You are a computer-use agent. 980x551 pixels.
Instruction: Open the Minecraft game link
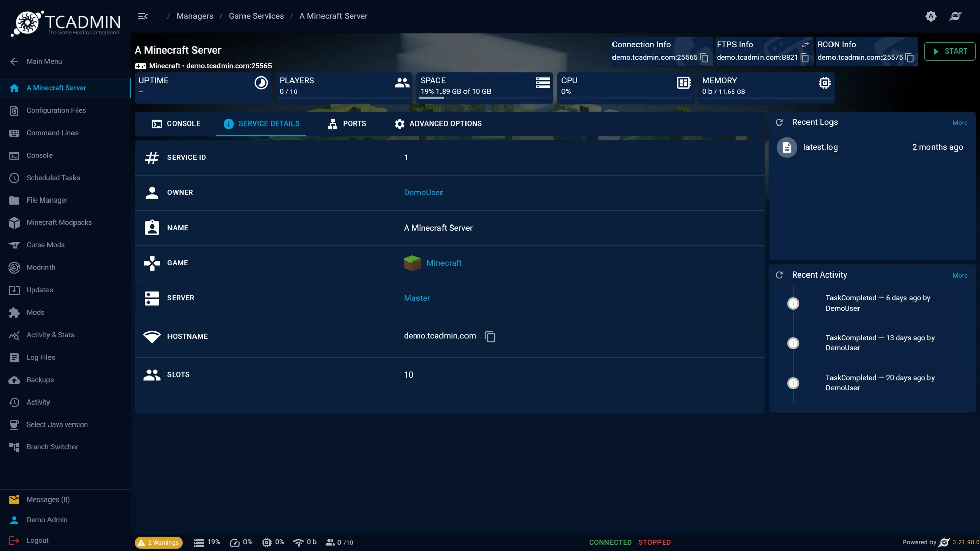pos(444,263)
